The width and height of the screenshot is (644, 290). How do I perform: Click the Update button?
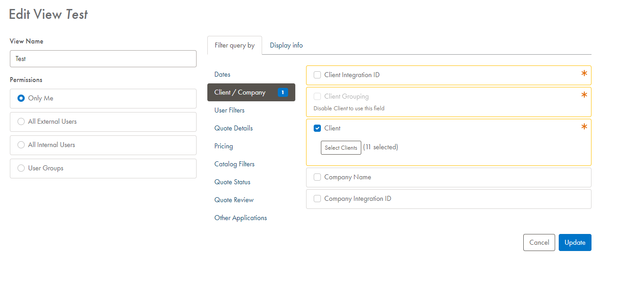[574, 242]
